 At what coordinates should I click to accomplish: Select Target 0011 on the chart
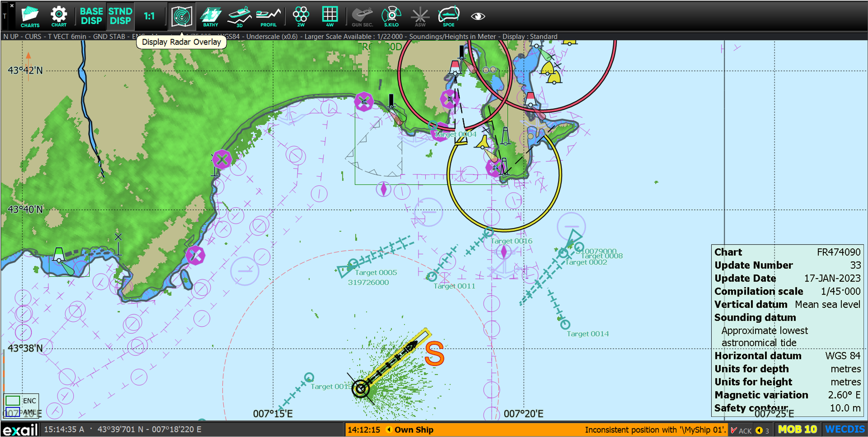tap(432, 277)
